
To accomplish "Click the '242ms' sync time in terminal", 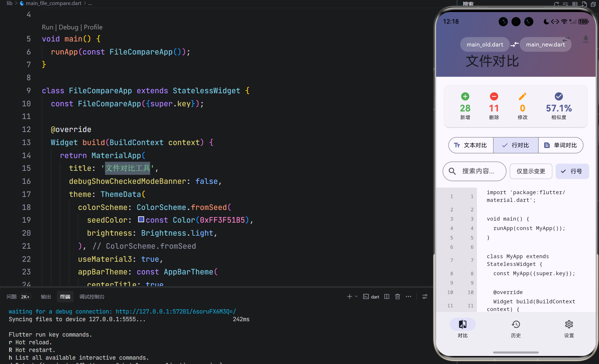I will pos(241,319).
